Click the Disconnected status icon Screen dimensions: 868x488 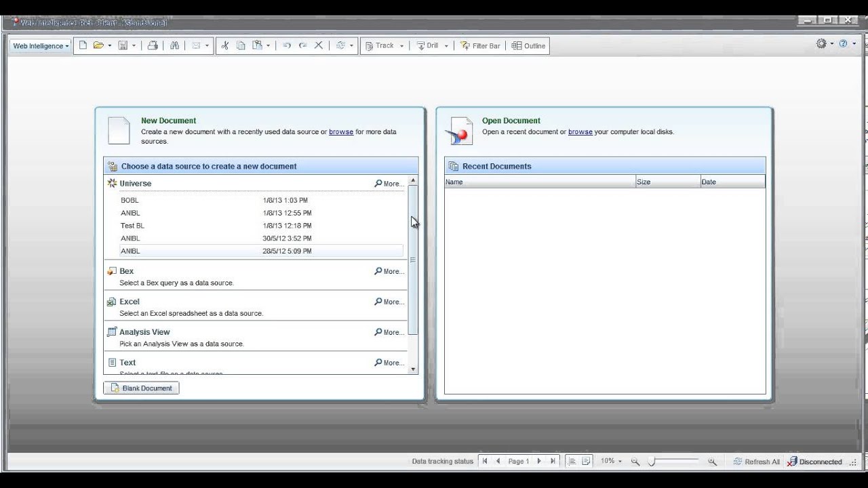point(792,462)
